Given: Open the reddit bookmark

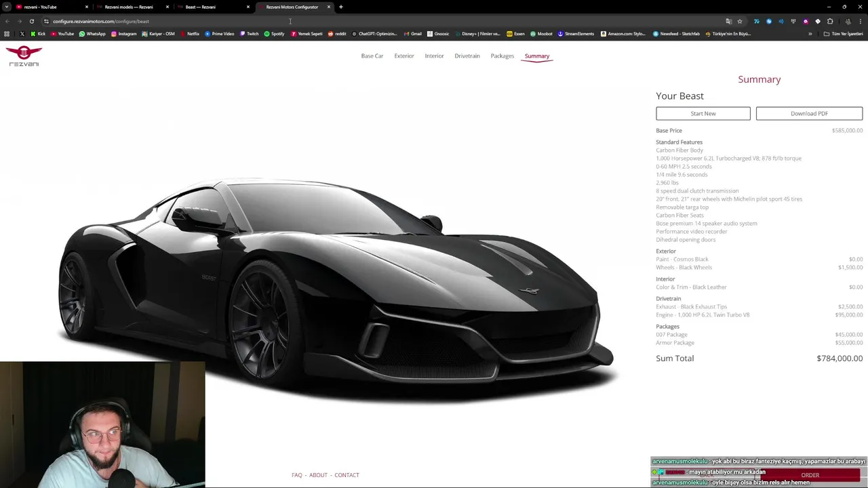Looking at the screenshot, I should (337, 34).
